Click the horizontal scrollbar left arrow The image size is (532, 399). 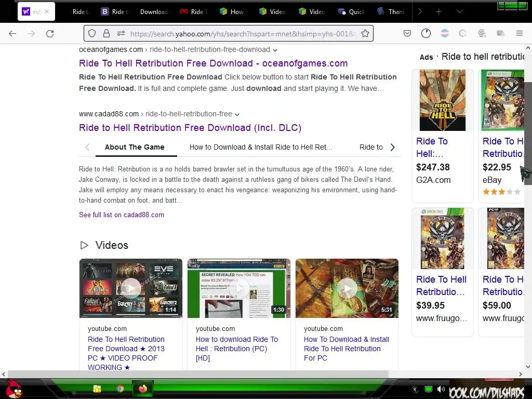[4, 374]
